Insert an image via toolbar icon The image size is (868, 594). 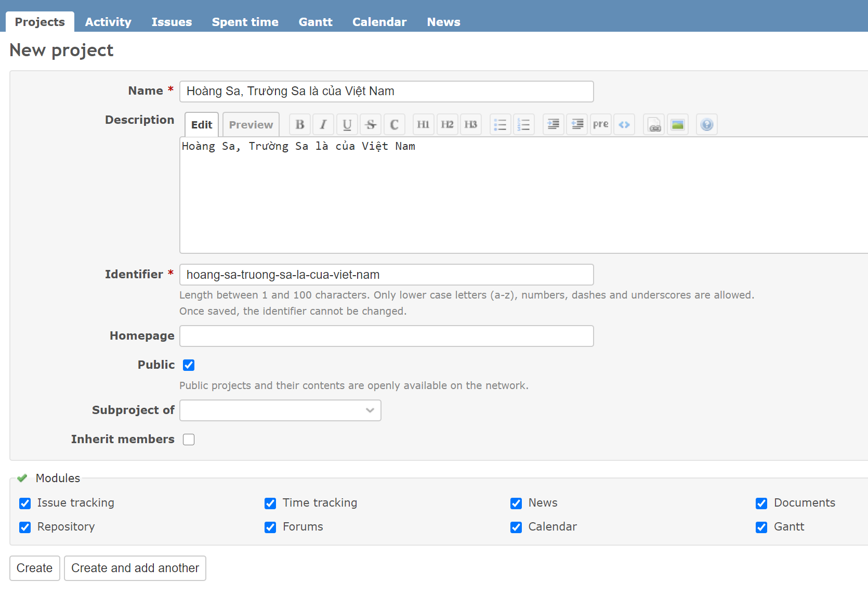[x=677, y=125]
